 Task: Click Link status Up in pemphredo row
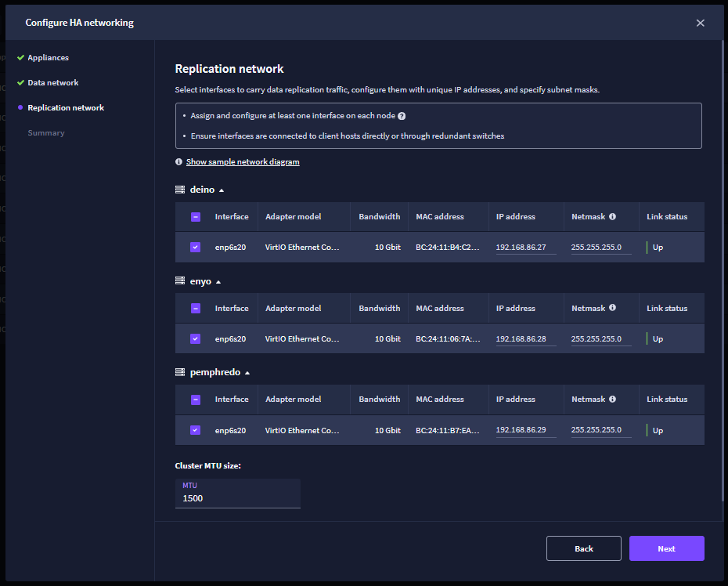pyautogui.click(x=658, y=430)
